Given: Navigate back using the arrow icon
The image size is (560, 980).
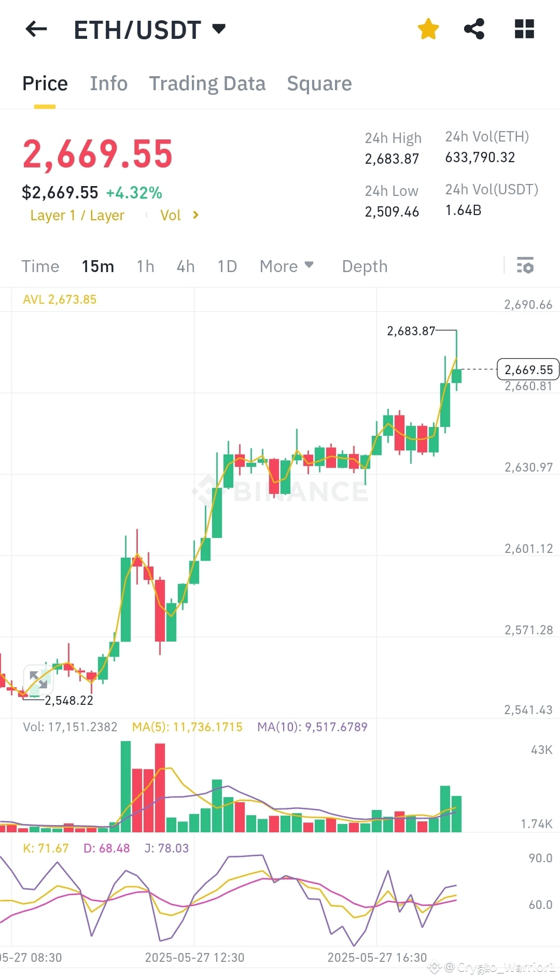Looking at the screenshot, I should tap(35, 29).
